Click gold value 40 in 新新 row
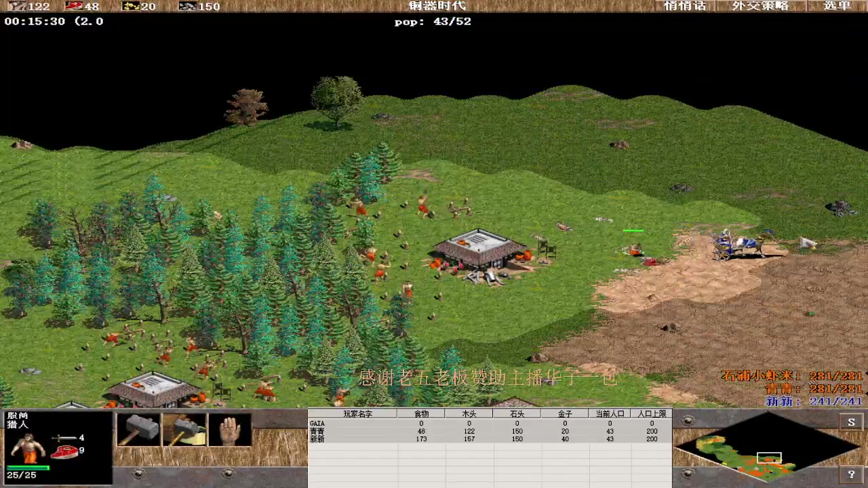Image resolution: width=868 pixels, height=488 pixels. [564, 439]
